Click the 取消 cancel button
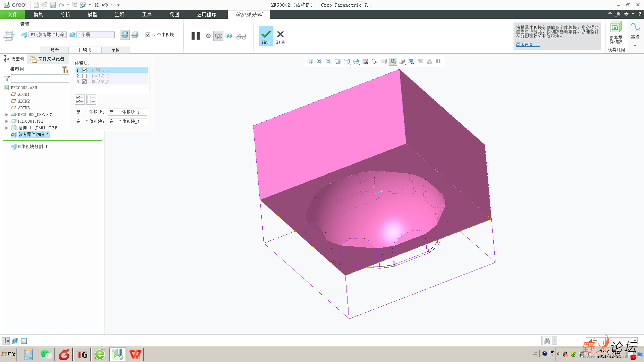644x362 pixels. [x=280, y=37]
